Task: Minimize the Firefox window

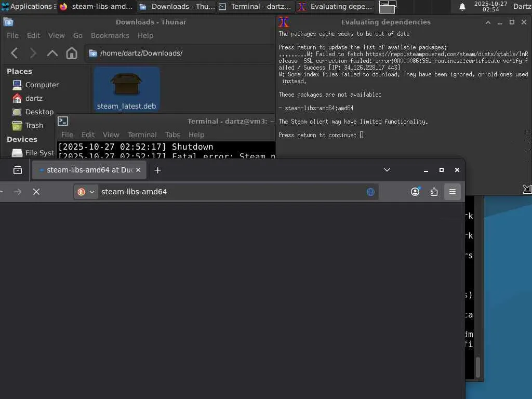Action: 426,170
